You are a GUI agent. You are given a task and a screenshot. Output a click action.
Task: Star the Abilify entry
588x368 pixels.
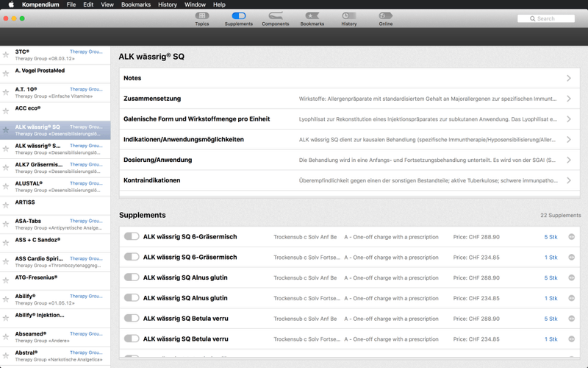tap(6, 300)
